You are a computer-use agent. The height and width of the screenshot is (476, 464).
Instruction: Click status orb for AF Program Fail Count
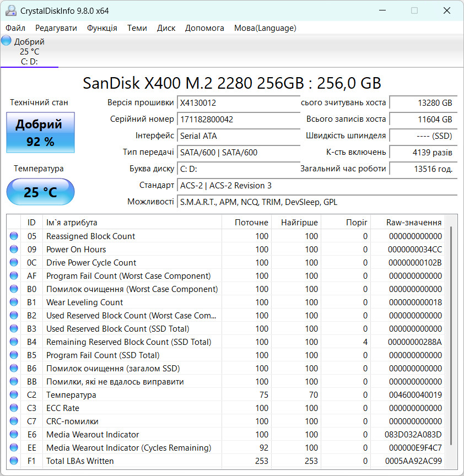tap(14, 275)
